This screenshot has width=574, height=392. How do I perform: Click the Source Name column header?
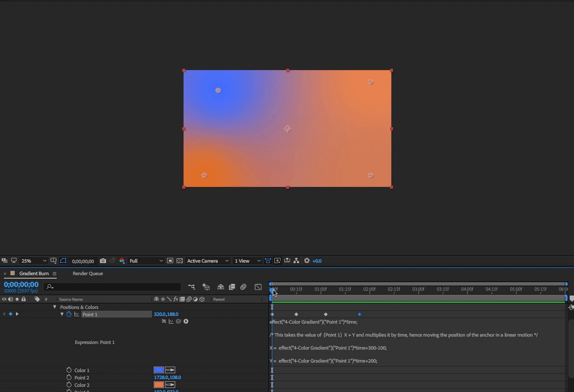coord(71,299)
